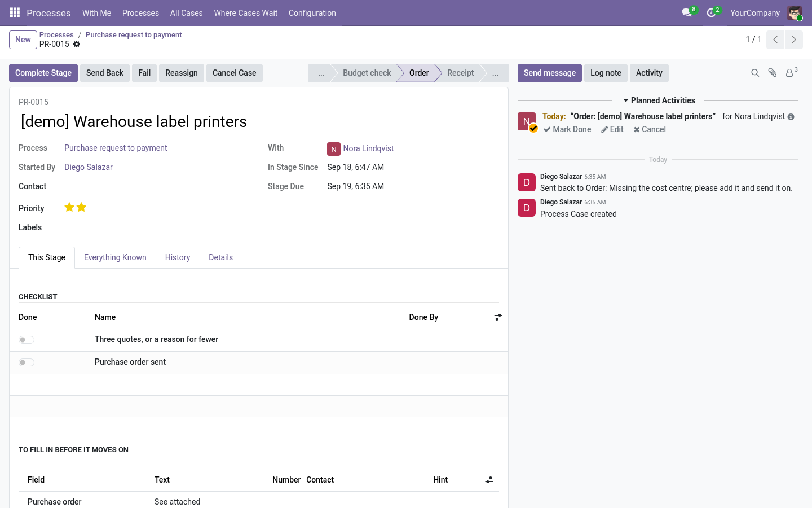Screen dimensions: 812x508
Task: Open the activities clock icon with badge 2
Action: (712, 12)
